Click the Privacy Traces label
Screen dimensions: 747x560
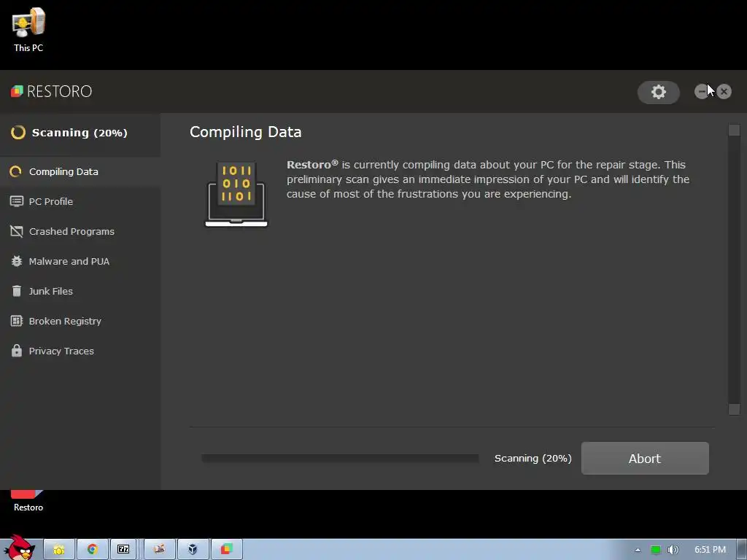61,351
